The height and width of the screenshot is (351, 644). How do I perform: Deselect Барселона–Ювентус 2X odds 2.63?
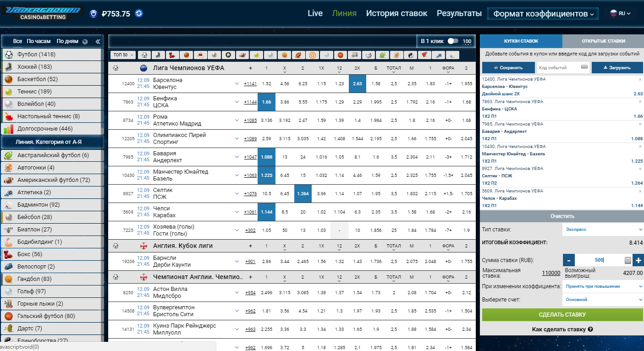358,84
